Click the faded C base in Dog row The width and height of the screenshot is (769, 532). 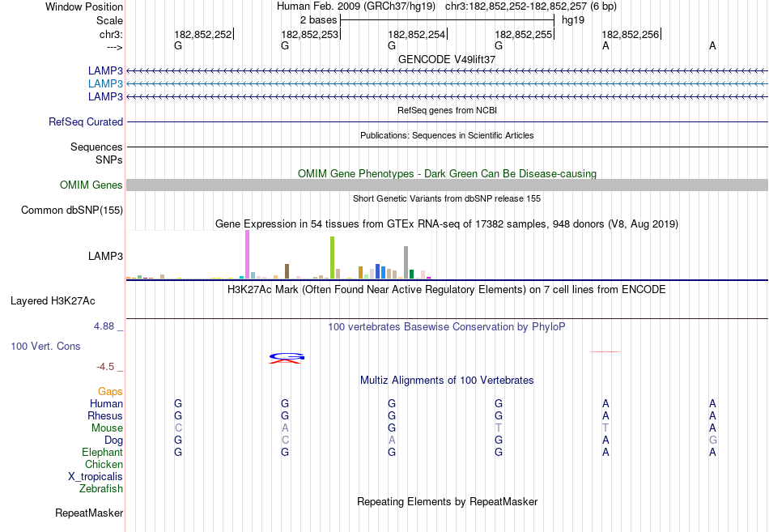click(285, 440)
